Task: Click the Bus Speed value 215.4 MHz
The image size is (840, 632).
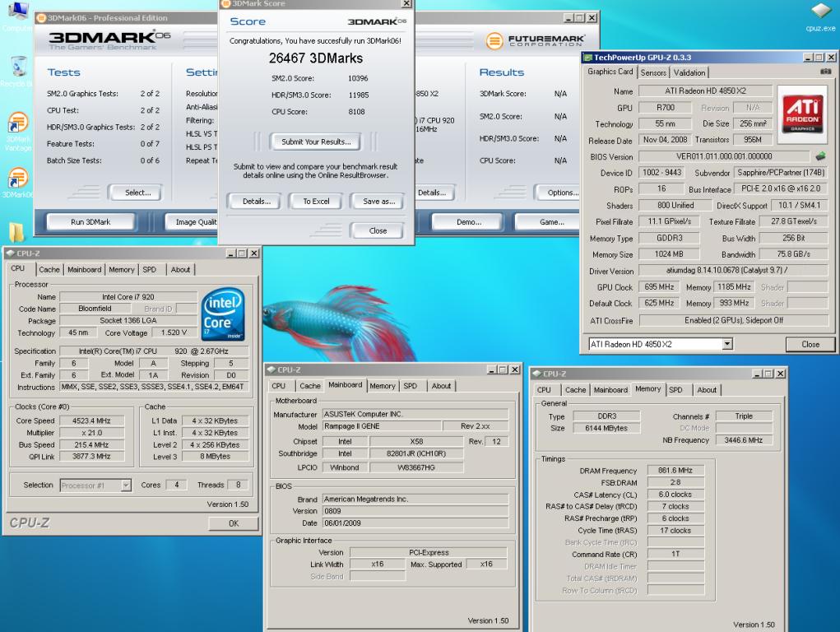Action: click(91, 444)
